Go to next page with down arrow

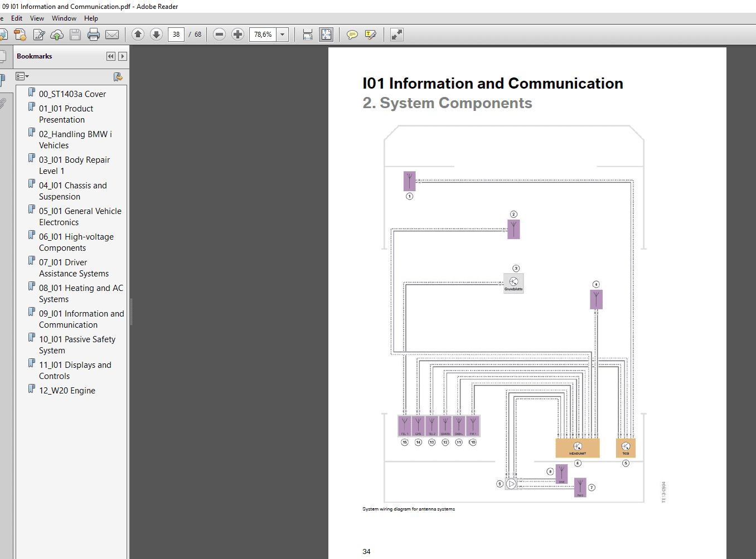[x=157, y=35]
